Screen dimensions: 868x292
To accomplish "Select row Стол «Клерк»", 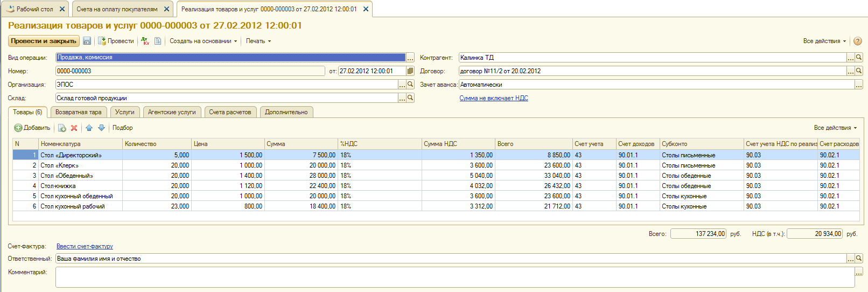I will click(436, 165).
